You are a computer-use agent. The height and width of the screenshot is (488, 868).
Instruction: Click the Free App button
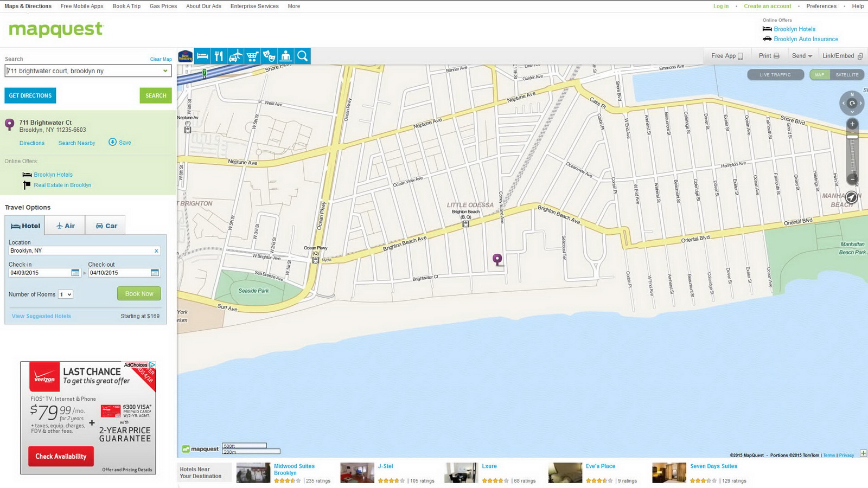727,56
